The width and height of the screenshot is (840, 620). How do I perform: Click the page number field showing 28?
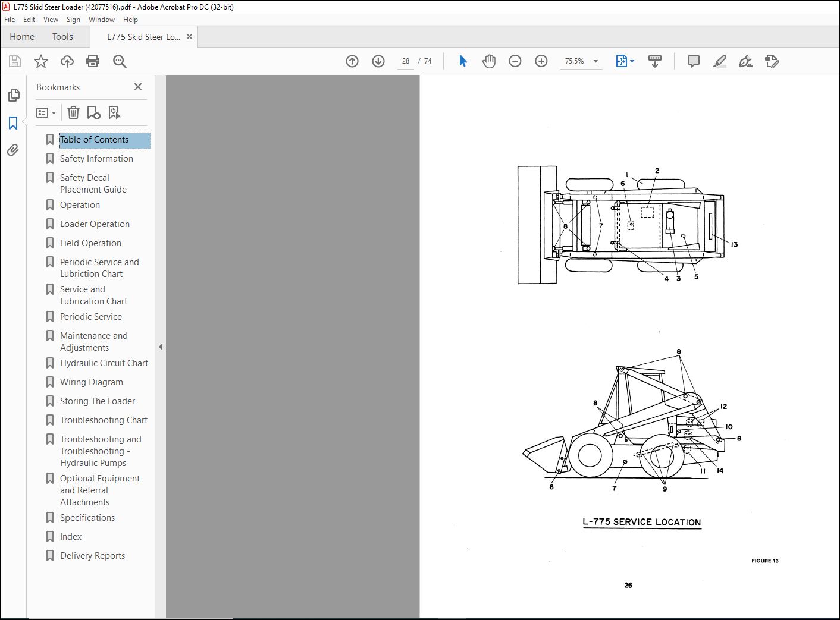tap(406, 61)
